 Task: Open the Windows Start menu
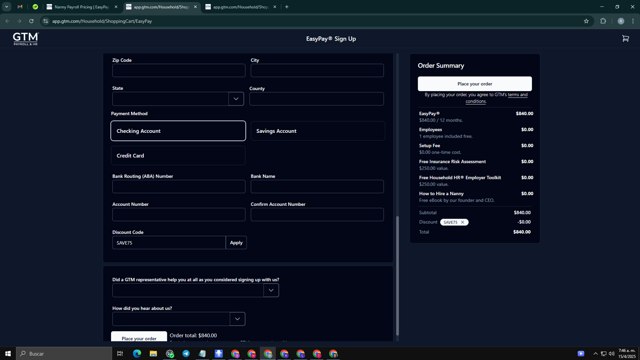pyautogui.click(x=8, y=353)
